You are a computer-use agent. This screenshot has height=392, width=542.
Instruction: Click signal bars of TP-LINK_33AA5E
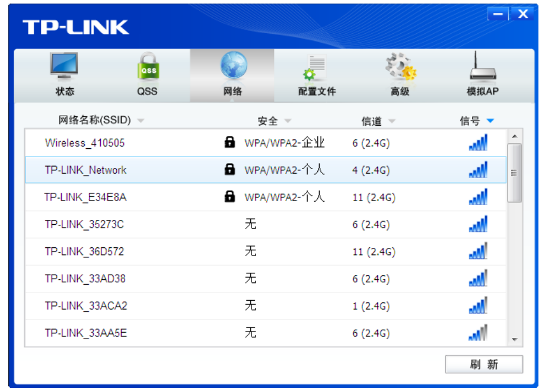[478, 332]
